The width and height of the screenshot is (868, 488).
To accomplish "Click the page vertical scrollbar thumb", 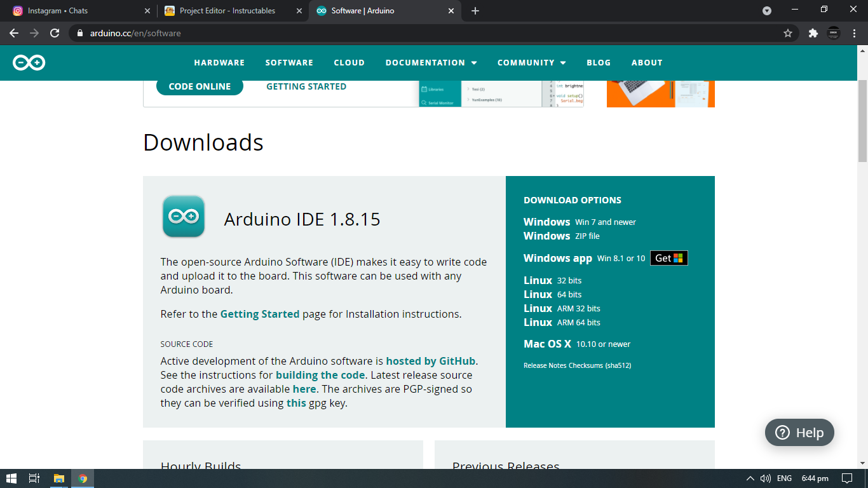I will pos(862,121).
